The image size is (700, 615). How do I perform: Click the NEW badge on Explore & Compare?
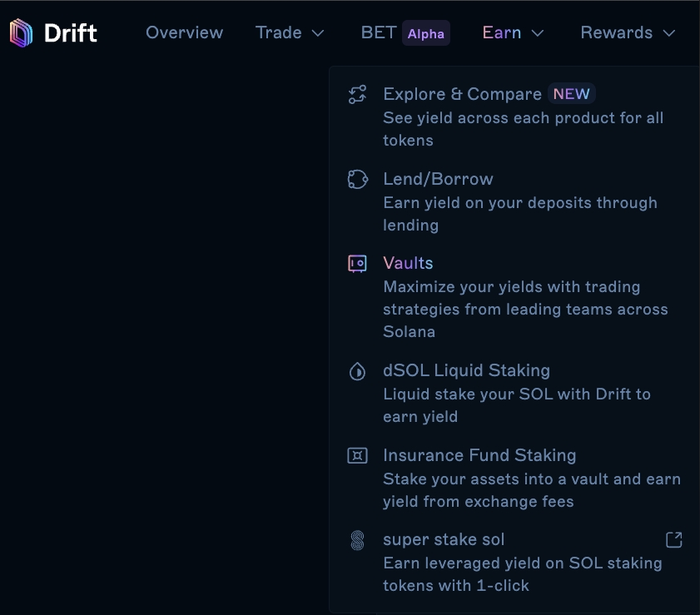(571, 94)
